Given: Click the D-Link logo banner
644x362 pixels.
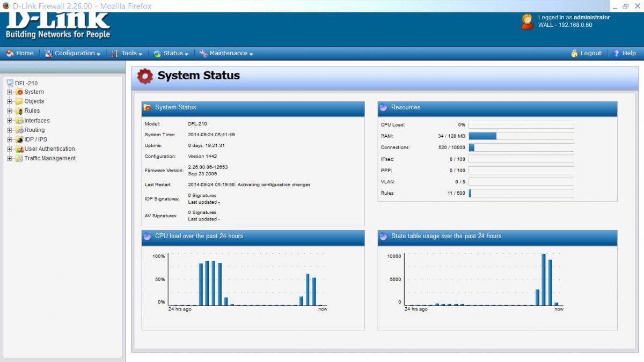Looking at the screenshot, I should pyautogui.click(x=58, y=26).
